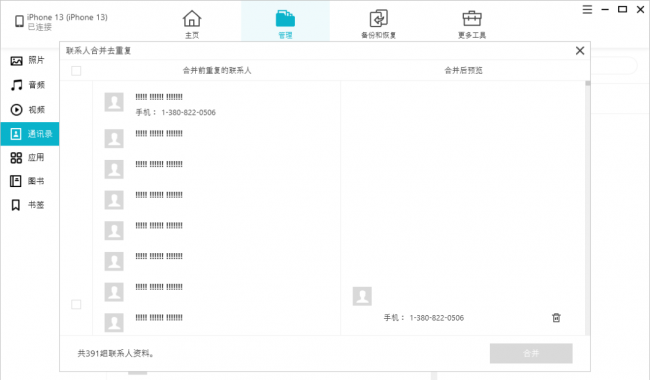The width and height of the screenshot is (650, 380).
Task: Open the 主页 home tab
Action: pyautogui.click(x=192, y=24)
